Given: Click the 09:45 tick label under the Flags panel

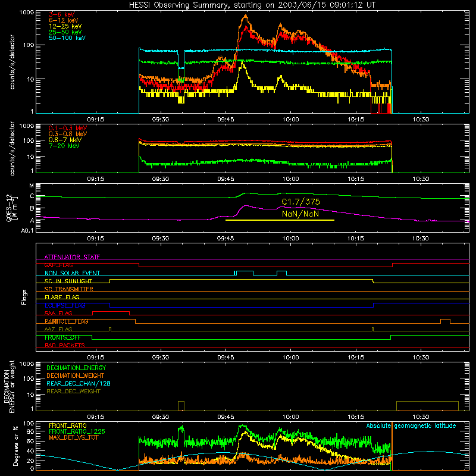Looking at the screenshot, I should click(x=226, y=358).
